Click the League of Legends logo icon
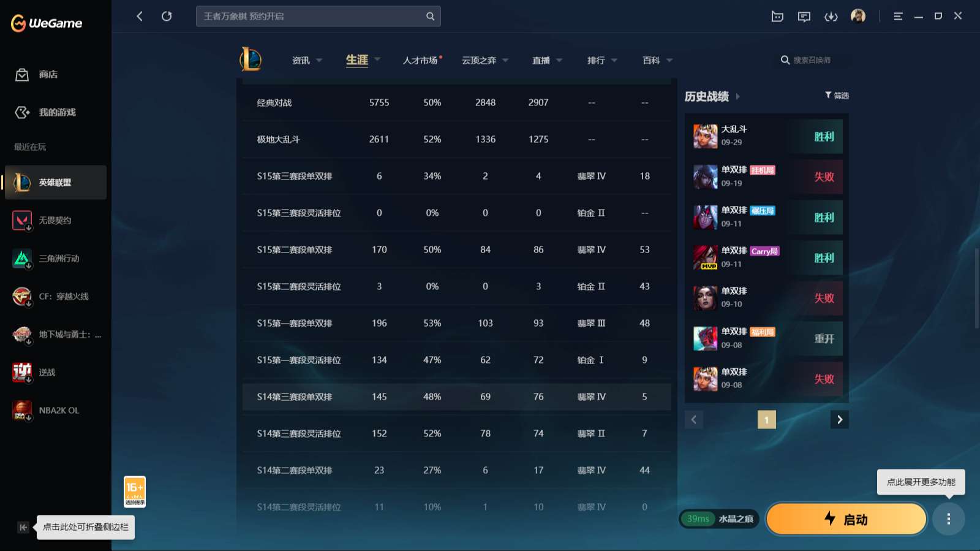This screenshot has width=980, height=551. pyautogui.click(x=251, y=59)
